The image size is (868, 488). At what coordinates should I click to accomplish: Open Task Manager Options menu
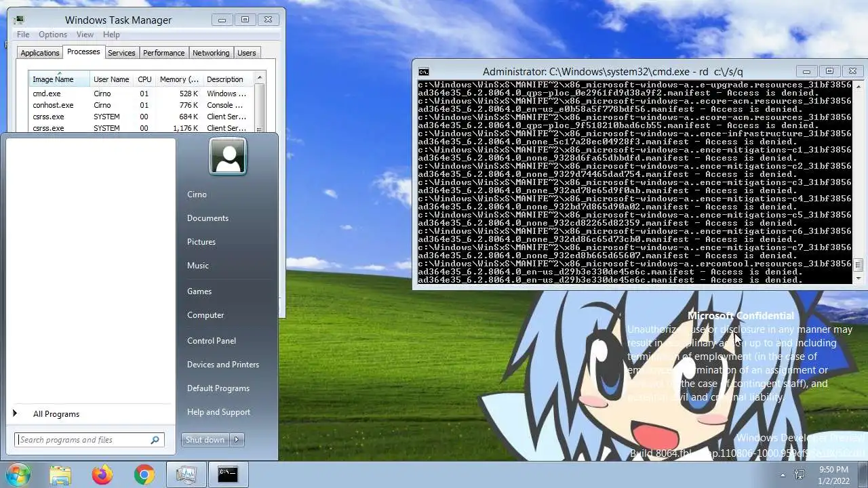pyautogui.click(x=53, y=35)
